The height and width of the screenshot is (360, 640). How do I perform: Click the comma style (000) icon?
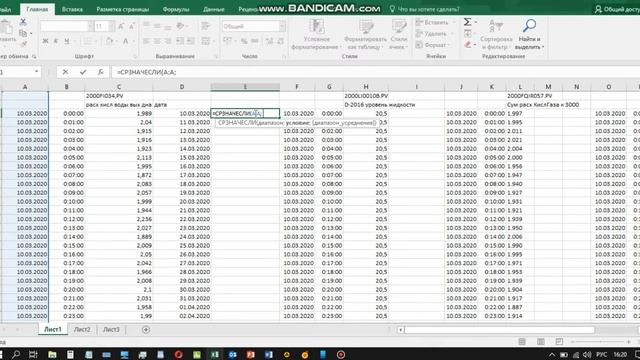255,41
